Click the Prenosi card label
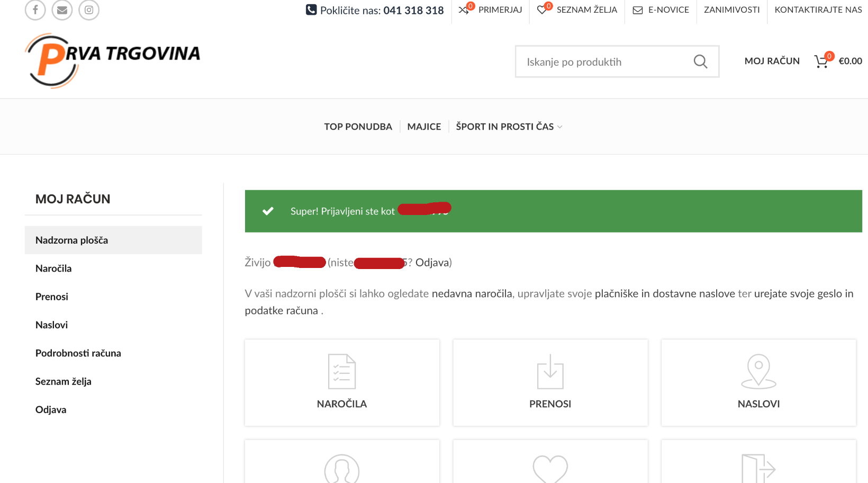This screenshot has width=868, height=483. click(550, 404)
